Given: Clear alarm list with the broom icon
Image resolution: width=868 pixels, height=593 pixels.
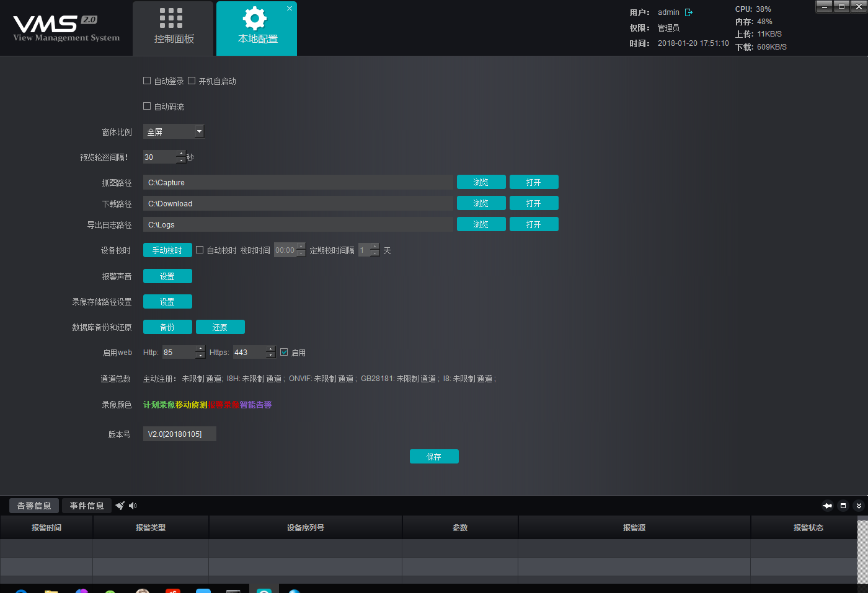Looking at the screenshot, I should (x=120, y=506).
